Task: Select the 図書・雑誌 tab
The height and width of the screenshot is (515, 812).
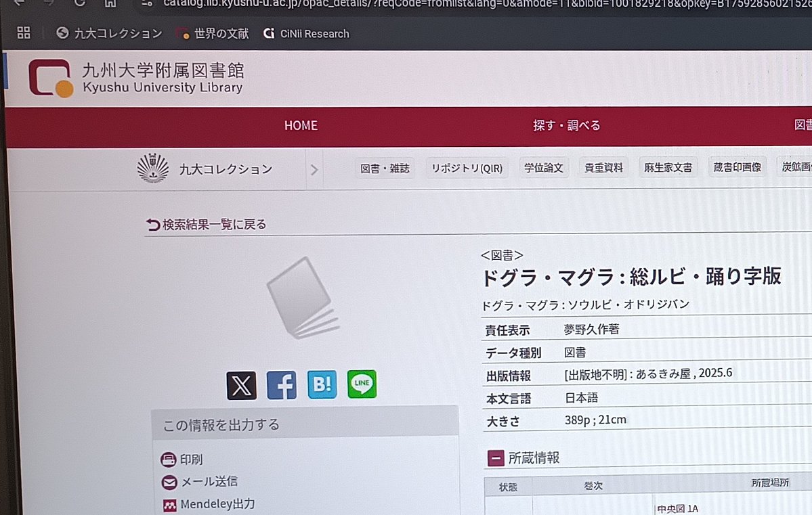Action: tap(385, 169)
